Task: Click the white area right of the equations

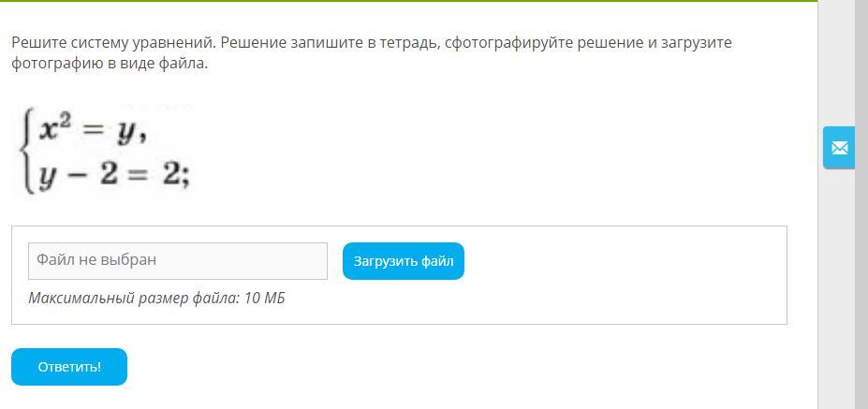Action: (468, 150)
